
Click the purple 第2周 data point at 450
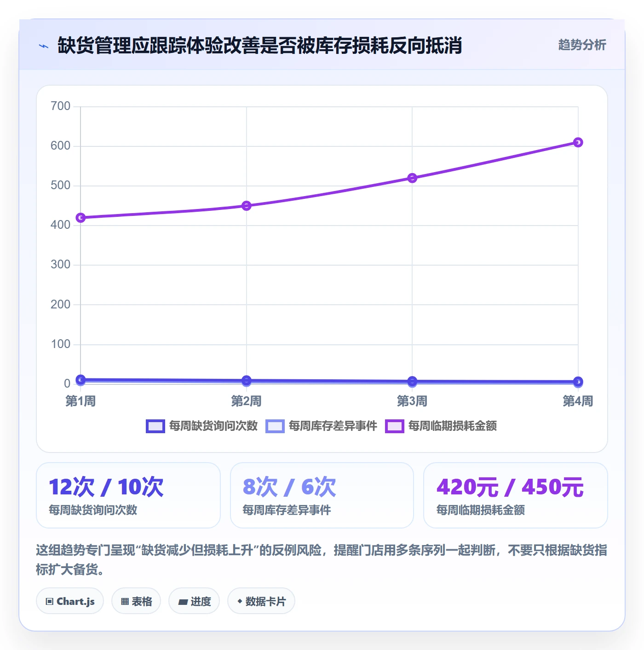point(247,205)
